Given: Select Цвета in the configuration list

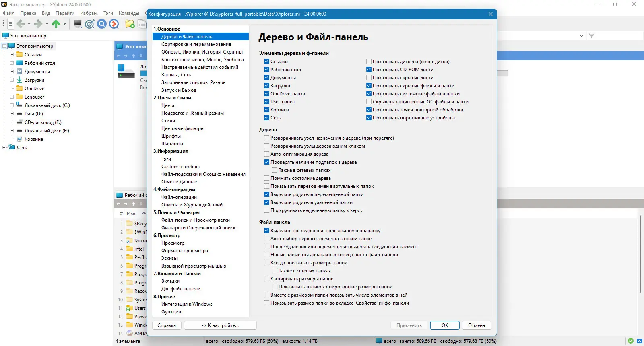Looking at the screenshot, I should pos(168,105).
